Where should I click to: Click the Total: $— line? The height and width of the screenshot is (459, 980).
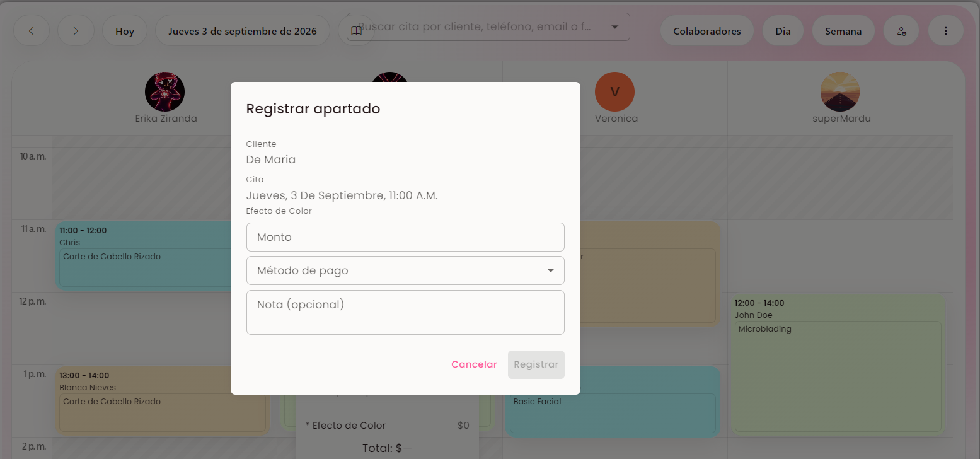pos(387,449)
